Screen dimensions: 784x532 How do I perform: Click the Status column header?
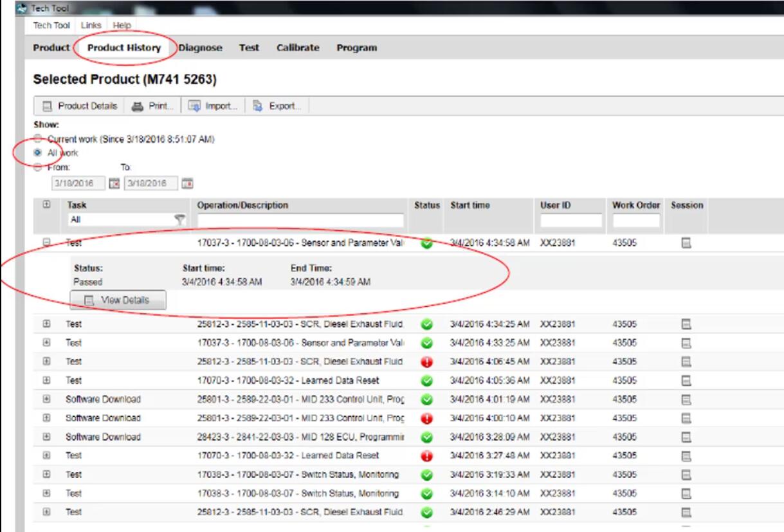click(x=427, y=205)
